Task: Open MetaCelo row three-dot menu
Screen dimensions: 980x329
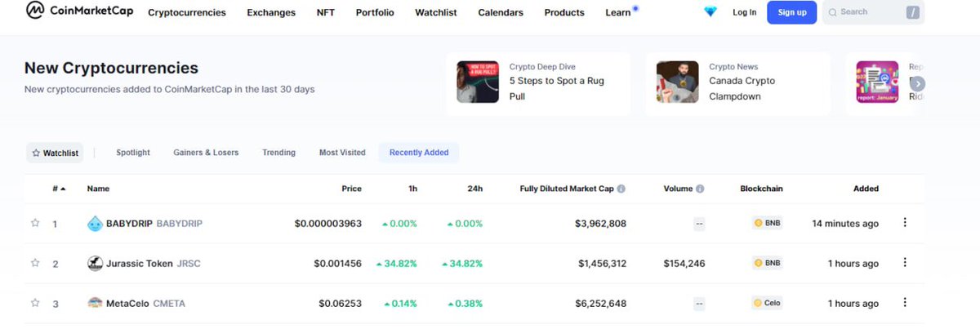Action: 904,302
